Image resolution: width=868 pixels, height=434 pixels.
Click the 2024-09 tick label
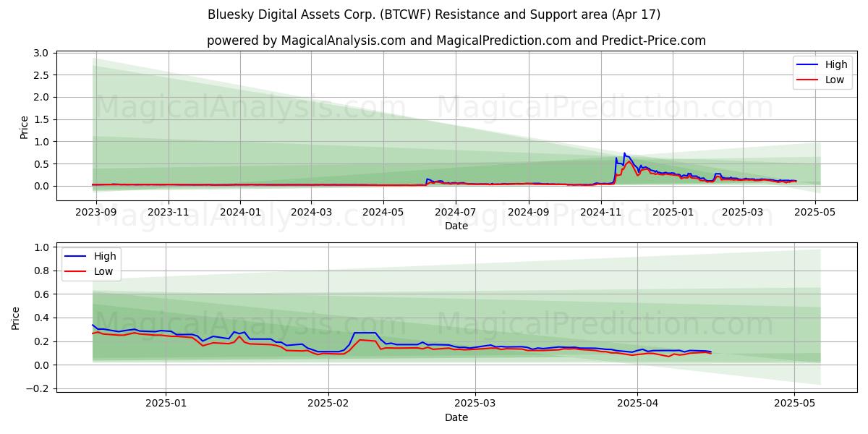529,212
